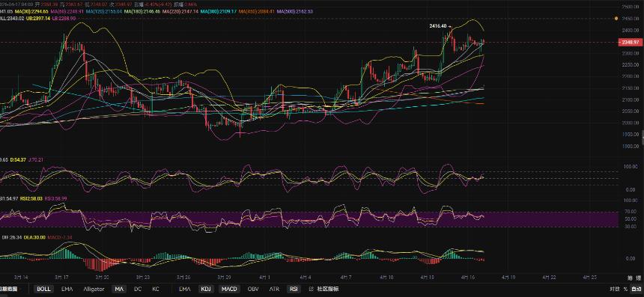Image resolution: width=644 pixels, height=297 pixels.
Task: Click the KDJ J:70.21 legend value
Action: 36,159
